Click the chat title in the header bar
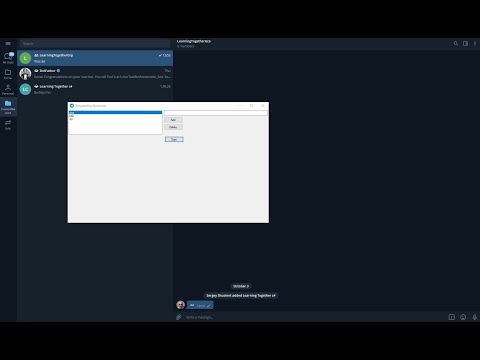Screen dimensions: 480x360 click(194, 41)
